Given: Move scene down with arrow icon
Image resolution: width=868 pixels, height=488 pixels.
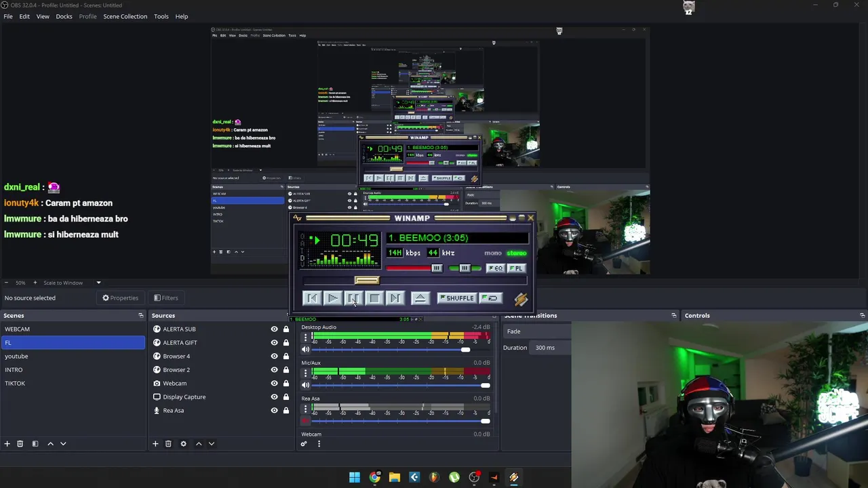Looking at the screenshot, I should click(63, 444).
